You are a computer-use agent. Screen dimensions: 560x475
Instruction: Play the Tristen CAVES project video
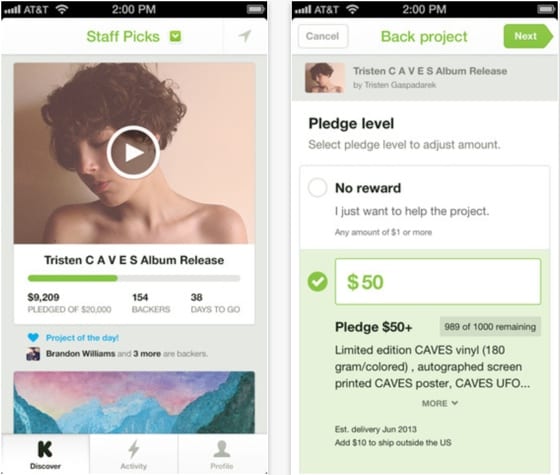133,152
